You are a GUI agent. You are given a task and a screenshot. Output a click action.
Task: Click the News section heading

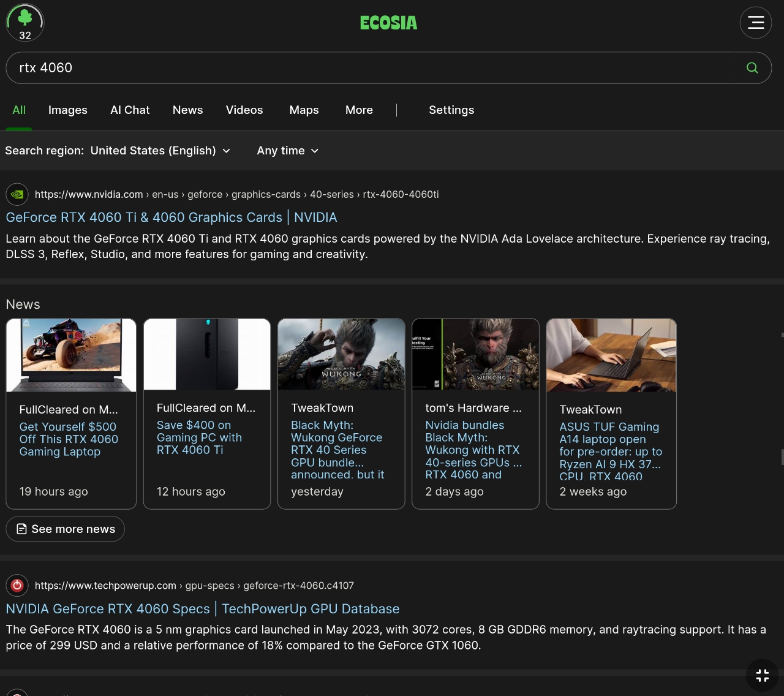pyautogui.click(x=23, y=304)
